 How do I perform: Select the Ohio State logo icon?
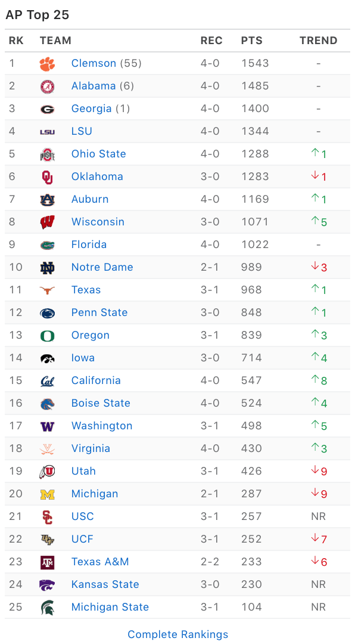pos(47,154)
